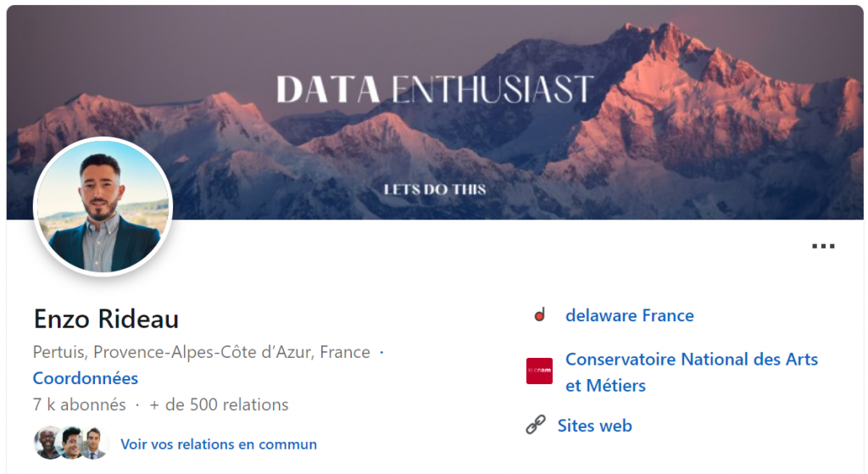The image size is (868, 474).
Task: Click the first mutual connection avatar
Action: point(47,443)
